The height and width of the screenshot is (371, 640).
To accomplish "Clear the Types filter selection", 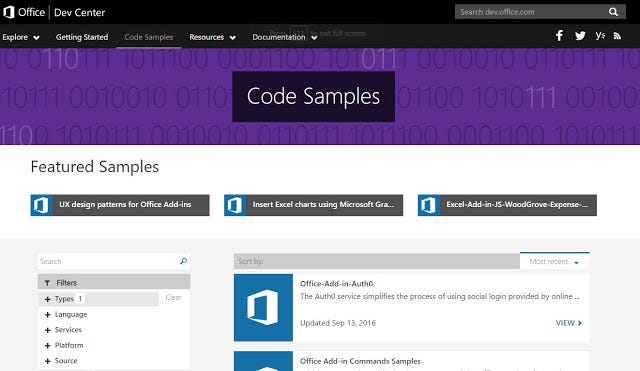I will (x=173, y=298).
